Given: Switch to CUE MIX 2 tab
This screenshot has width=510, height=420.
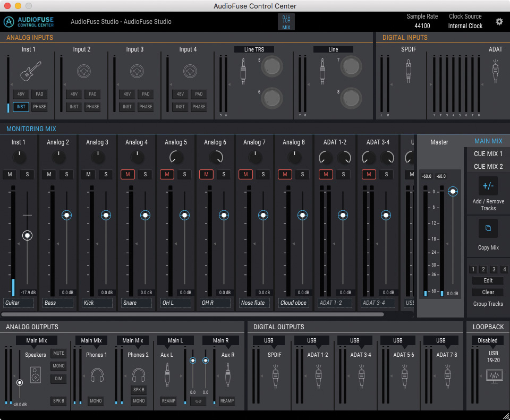Looking at the screenshot, I should tap(488, 166).
